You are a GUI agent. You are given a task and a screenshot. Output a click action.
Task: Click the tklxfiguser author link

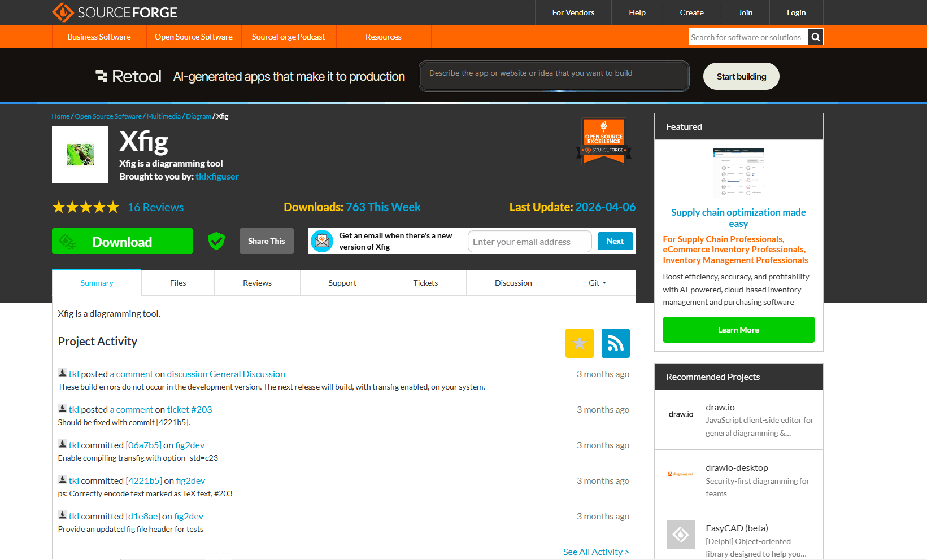point(217,177)
